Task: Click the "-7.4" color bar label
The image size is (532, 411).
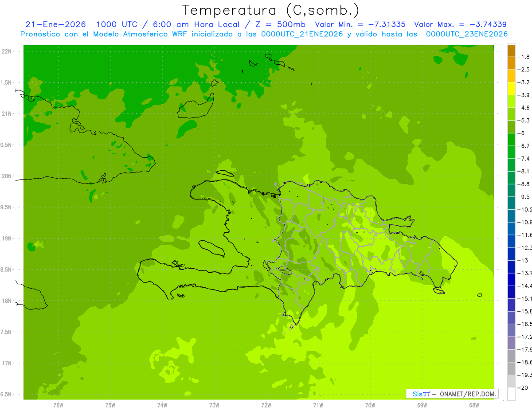Action: pos(524,159)
